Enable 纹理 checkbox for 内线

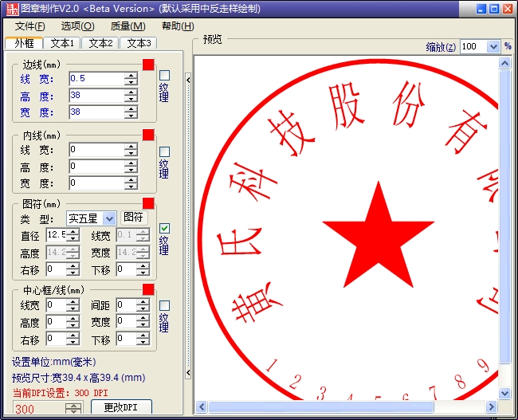pyautogui.click(x=164, y=152)
